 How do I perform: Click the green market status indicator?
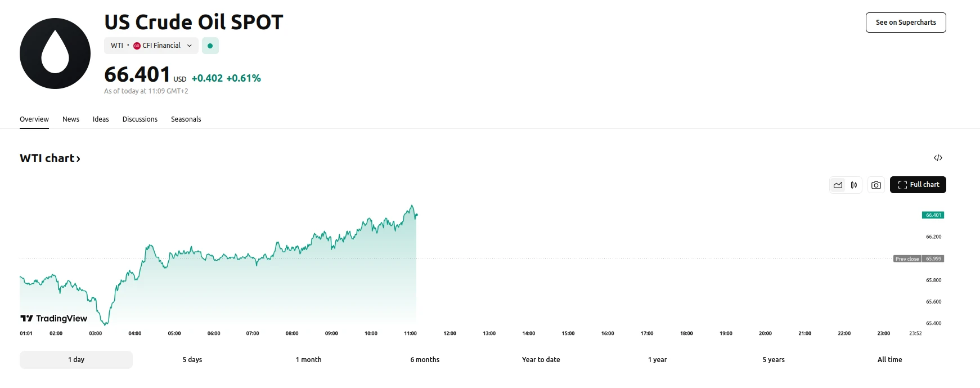point(210,46)
